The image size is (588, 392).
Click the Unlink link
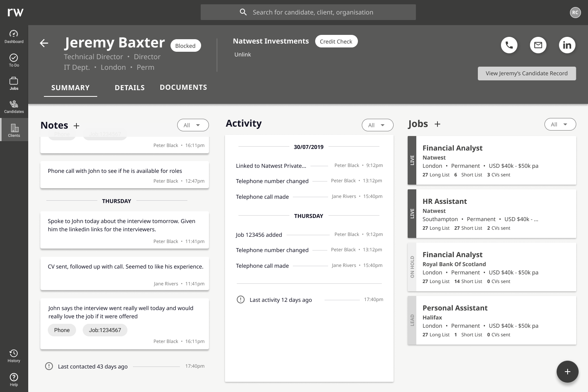click(x=243, y=54)
